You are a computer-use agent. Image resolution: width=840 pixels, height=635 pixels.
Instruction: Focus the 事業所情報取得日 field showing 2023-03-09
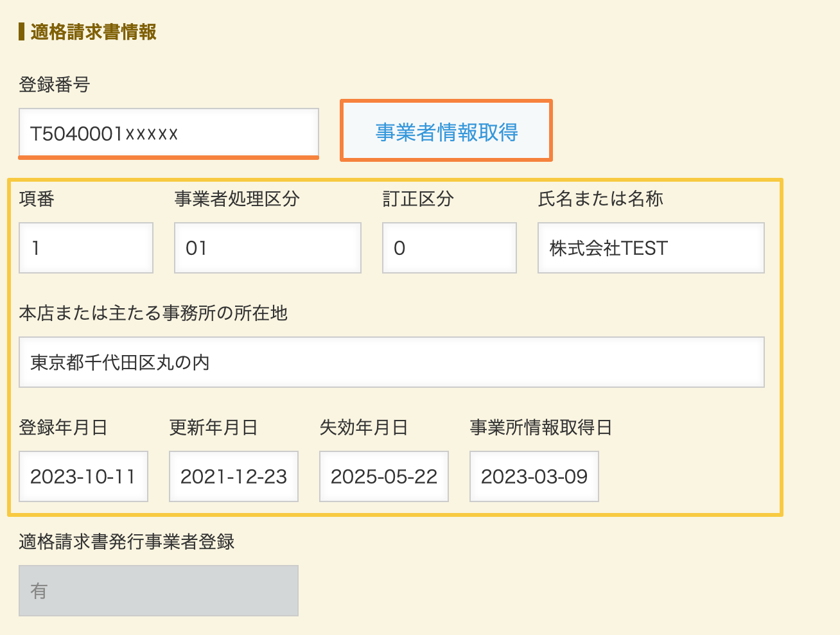[534, 476]
